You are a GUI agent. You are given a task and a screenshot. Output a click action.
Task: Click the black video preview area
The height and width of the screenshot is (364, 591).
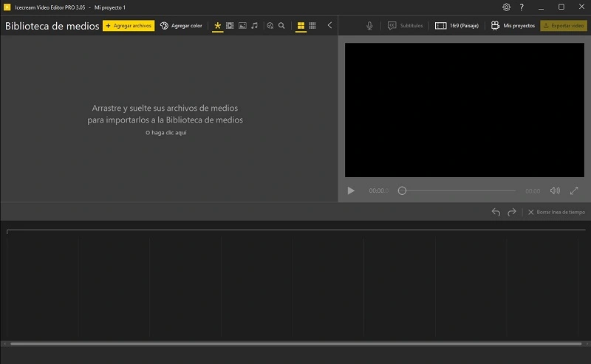(465, 110)
